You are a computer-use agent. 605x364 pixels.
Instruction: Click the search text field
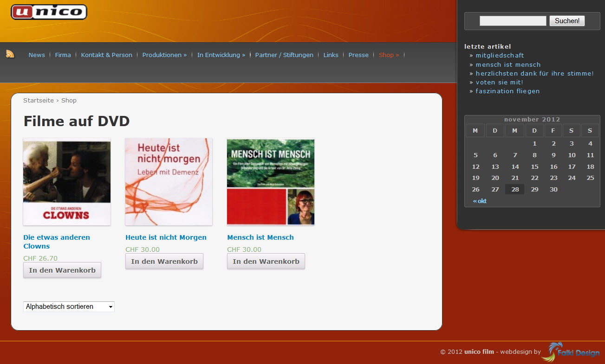[513, 21]
